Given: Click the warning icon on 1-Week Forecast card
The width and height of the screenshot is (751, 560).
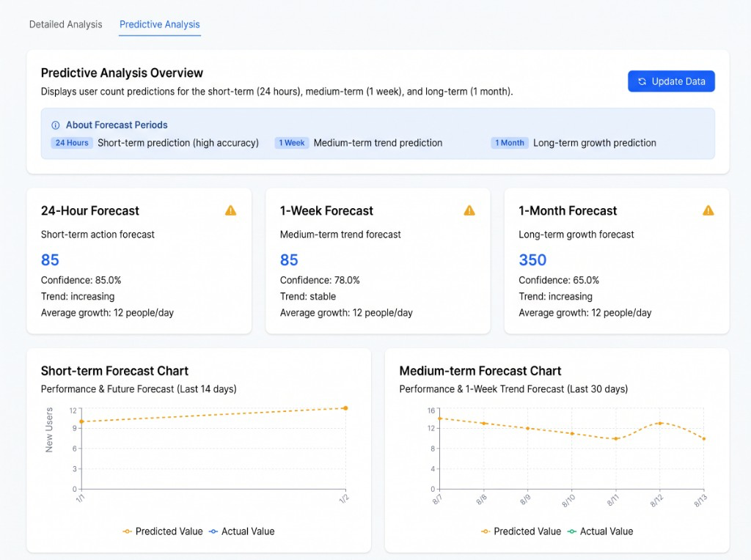Looking at the screenshot, I should [469, 210].
